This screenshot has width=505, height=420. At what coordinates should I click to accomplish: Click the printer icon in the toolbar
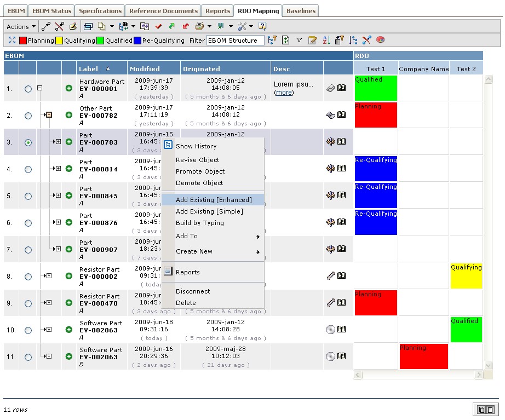click(x=199, y=26)
